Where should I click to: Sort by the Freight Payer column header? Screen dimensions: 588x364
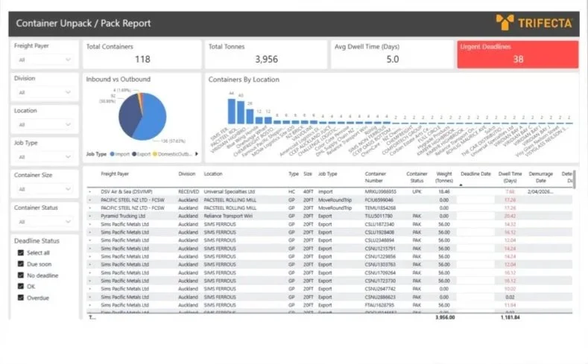pyautogui.click(x=115, y=173)
